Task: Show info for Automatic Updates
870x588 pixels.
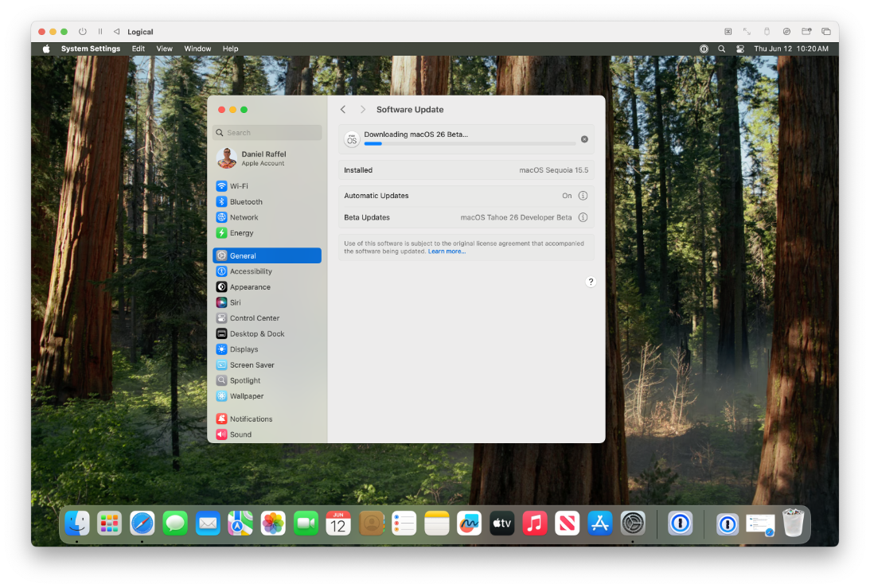Action: tap(583, 195)
